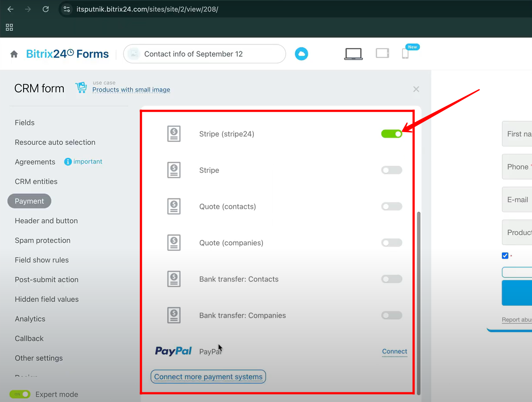Click the info icon next to Agreements
The height and width of the screenshot is (402, 532).
(x=68, y=162)
